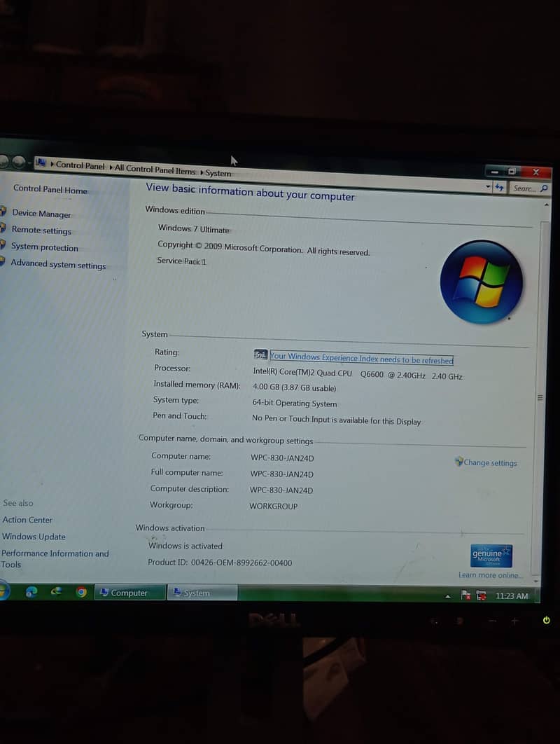Viewport: 560px width, 744px height.
Task: Click the Search Control Panel box
Action: (x=529, y=188)
